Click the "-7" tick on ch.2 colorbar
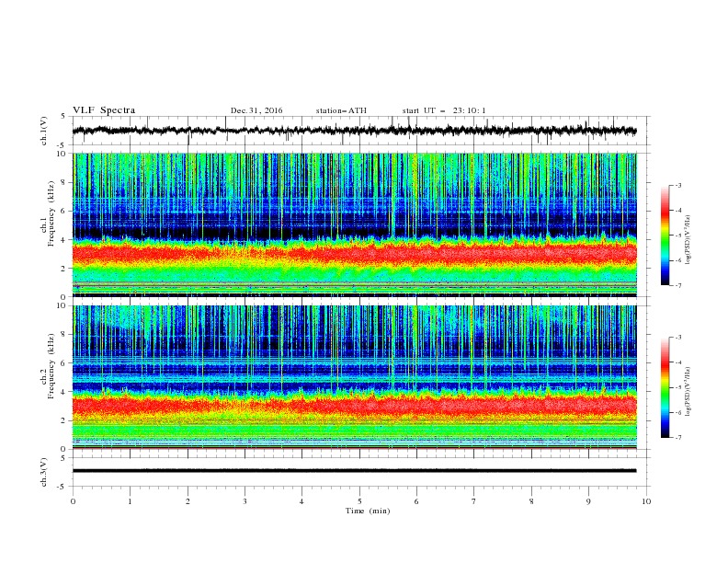Image resolution: width=728 pixels, height=563 pixels. point(678,438)
